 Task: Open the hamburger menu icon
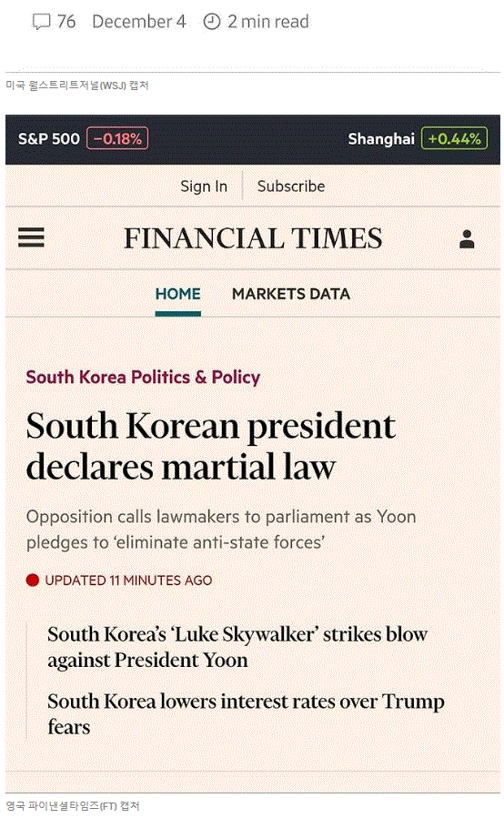click(31, 237)
